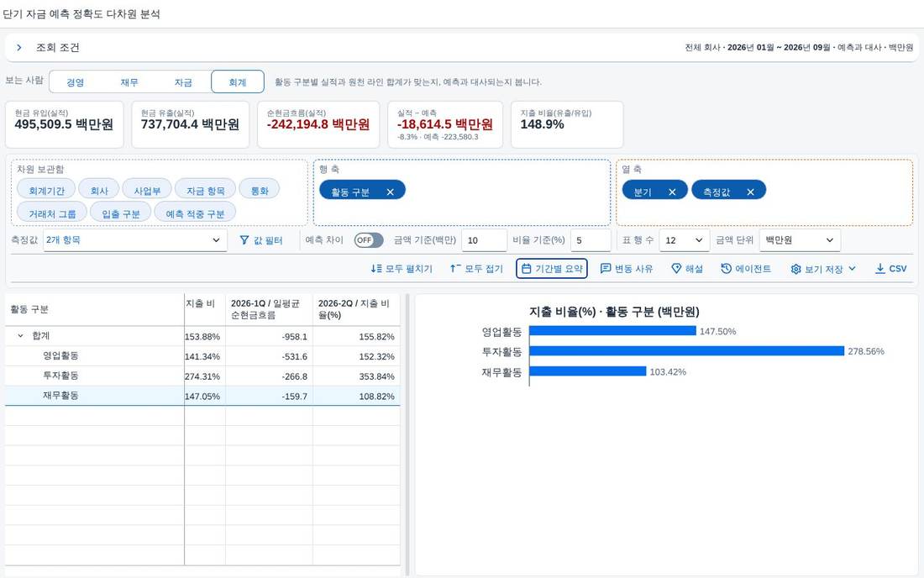Click the 투자활동 value 274.31%
924x578 pixels.
pos(202,376)
